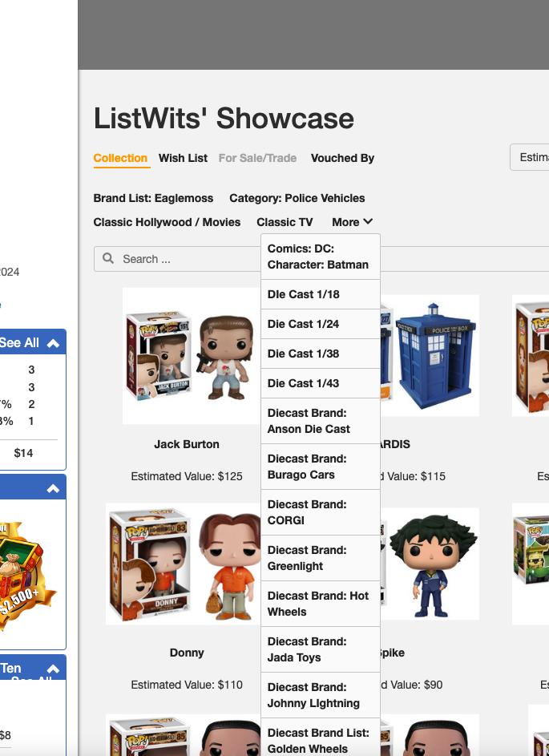Open Classic Hollywood / Movies filter
This screenshot has width=549, height=756.
pos(167,222)
